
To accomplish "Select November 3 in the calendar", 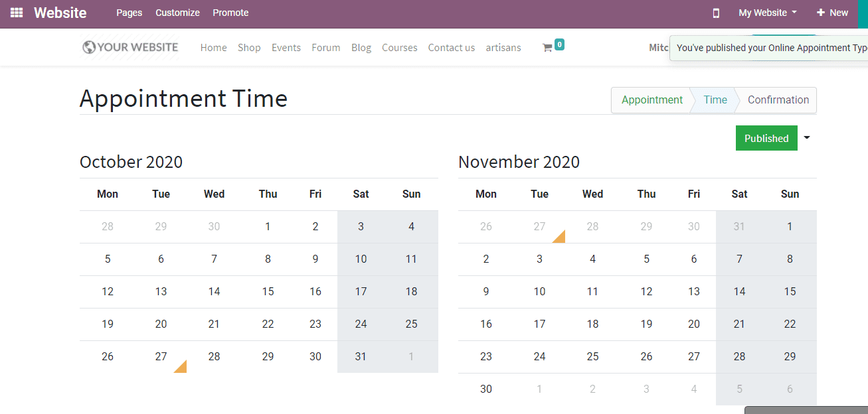I will pyautogui.click(x=539, y=259).
